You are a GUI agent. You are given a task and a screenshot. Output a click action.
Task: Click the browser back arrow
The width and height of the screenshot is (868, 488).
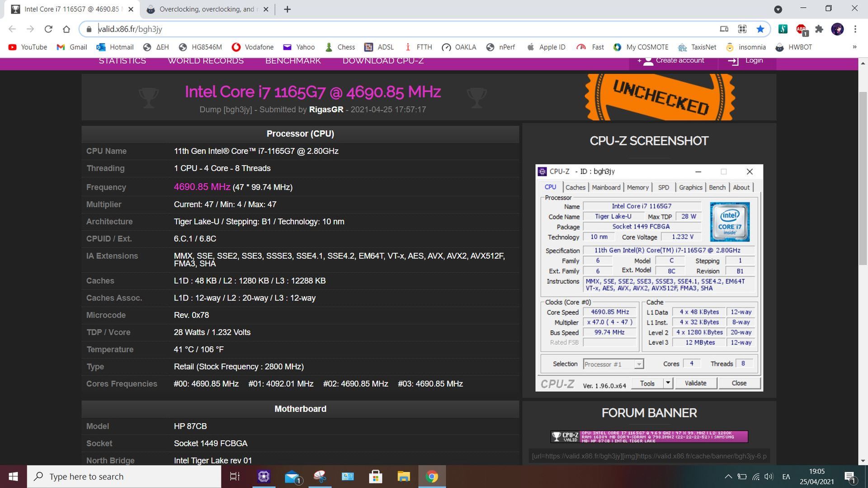tap(12, 29)
